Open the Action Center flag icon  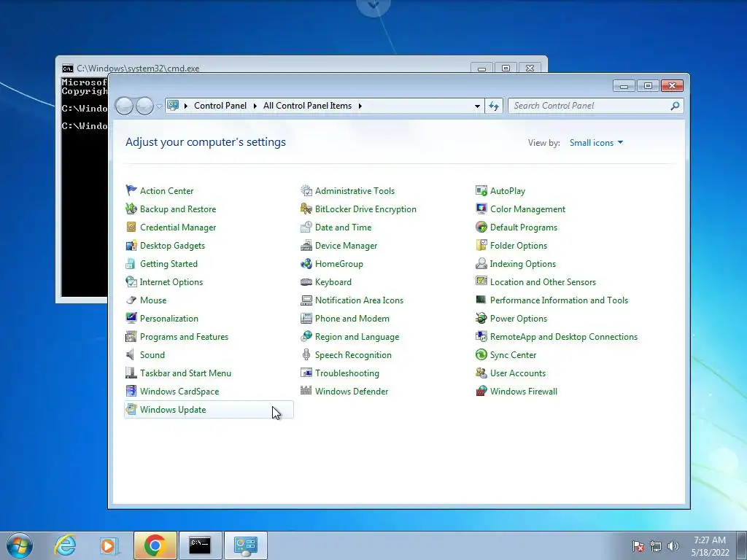click(131, 190)
